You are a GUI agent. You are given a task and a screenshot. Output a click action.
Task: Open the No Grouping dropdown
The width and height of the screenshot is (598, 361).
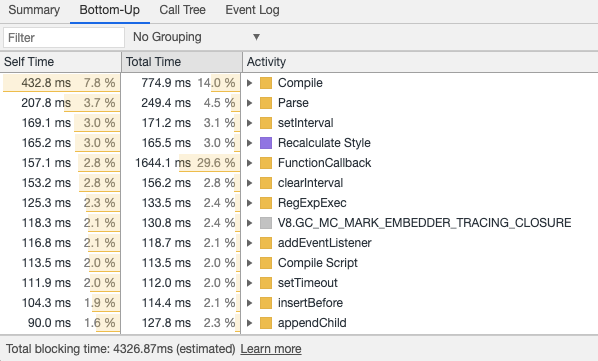[196, 37]
